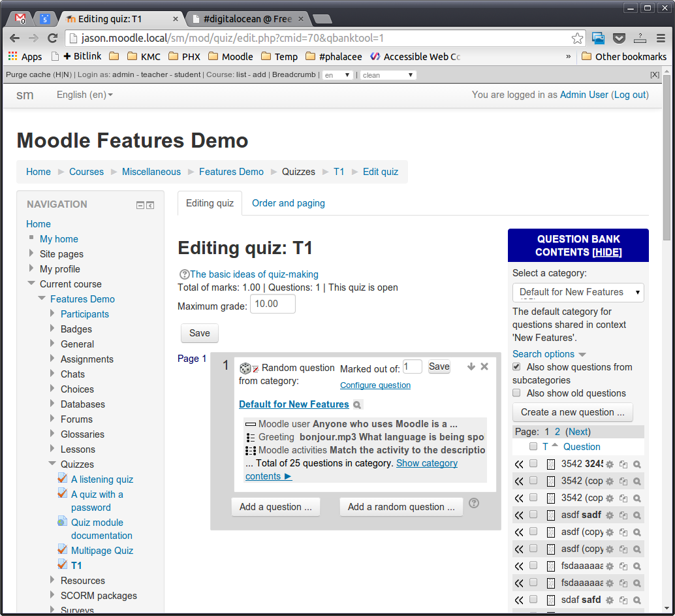Go to question bank page 2
This screenshot has width=675, height=616.
(557, 432)
